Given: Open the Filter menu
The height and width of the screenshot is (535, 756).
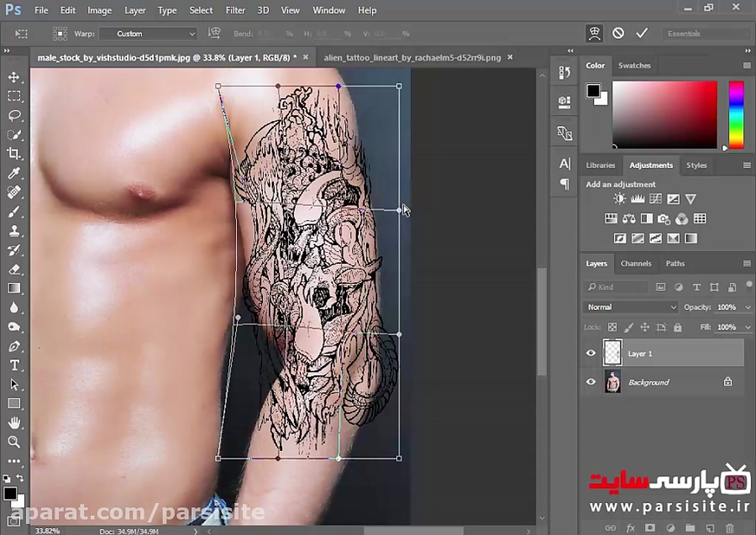Looking at the screenshot, I should (x=235, y=10).
